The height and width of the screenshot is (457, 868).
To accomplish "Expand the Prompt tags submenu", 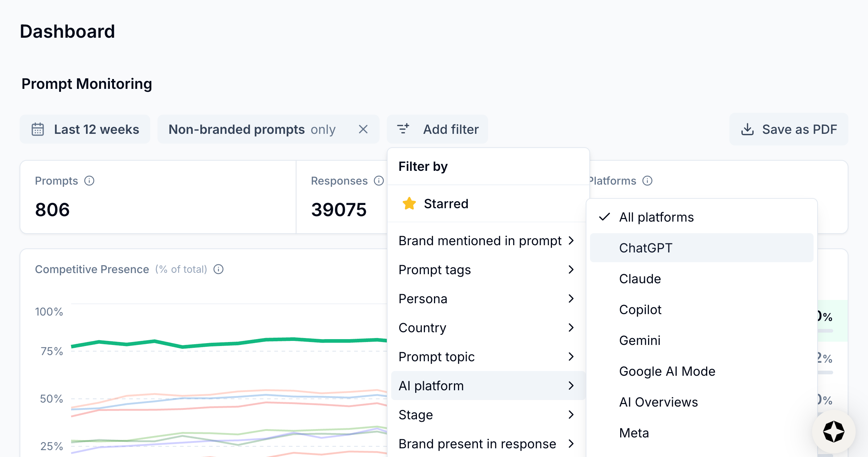I will tap(486, 270).
